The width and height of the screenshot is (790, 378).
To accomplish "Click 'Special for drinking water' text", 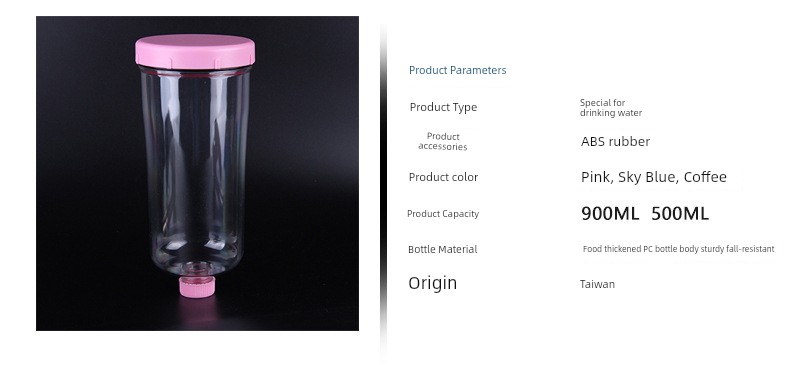I will (x=611, y=108).
